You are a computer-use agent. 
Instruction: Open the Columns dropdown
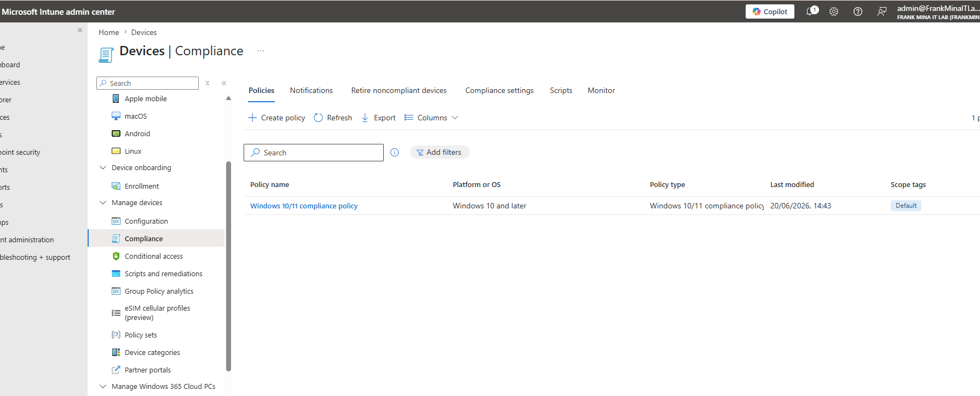pyautogui.click(x=431, y=118)
